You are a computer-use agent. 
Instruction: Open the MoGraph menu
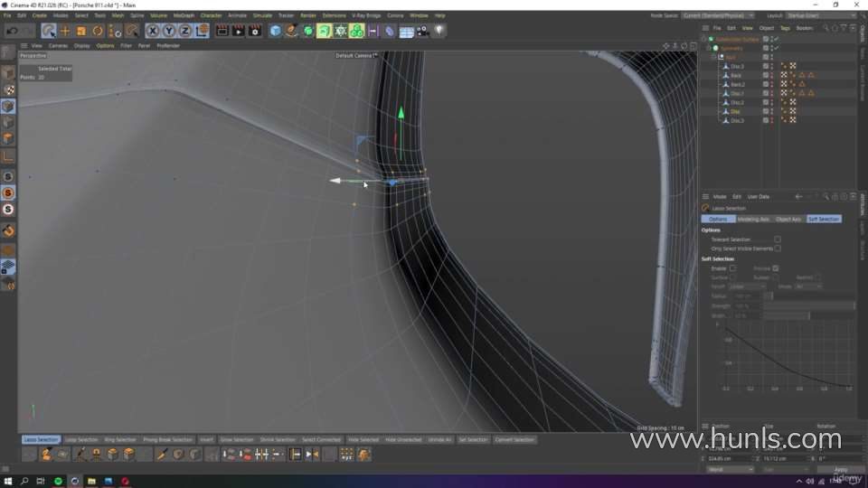tap(183, 15)
